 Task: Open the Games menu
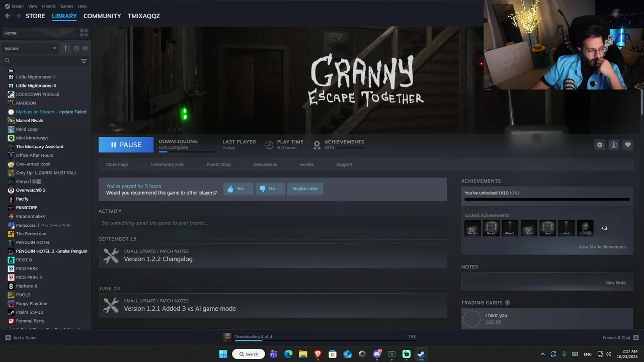[x=66, y=6]
